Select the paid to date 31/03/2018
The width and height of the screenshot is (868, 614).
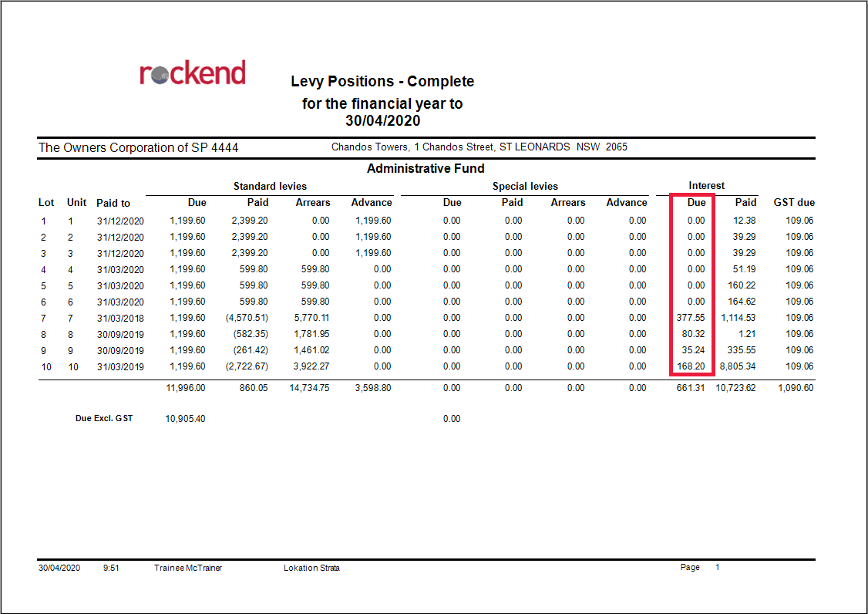click(120, 318)
